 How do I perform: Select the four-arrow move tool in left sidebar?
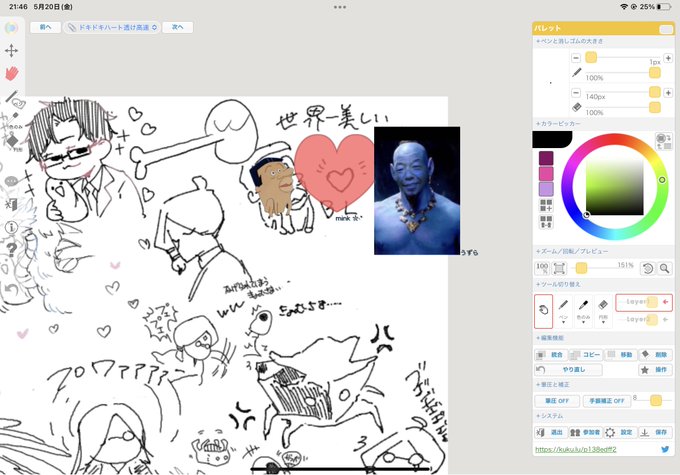(x=11, y=50)
